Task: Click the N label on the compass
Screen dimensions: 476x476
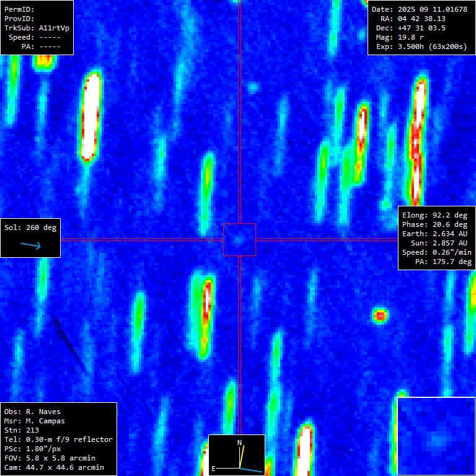Action: 240,443
